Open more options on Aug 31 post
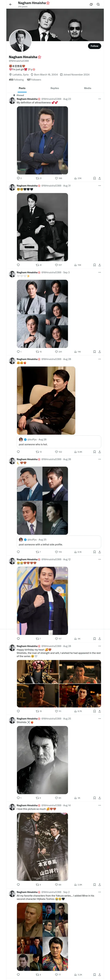 [100, 186]
